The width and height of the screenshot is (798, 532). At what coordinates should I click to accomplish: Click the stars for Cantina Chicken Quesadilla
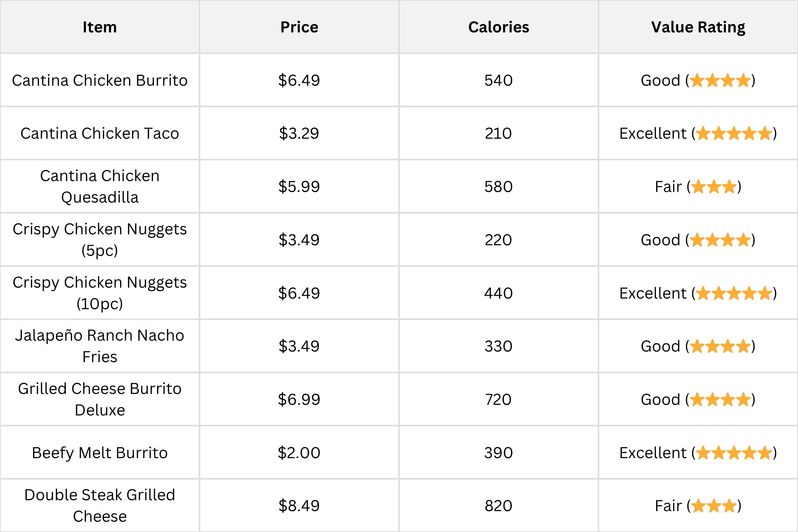click(x=714, y=187)
